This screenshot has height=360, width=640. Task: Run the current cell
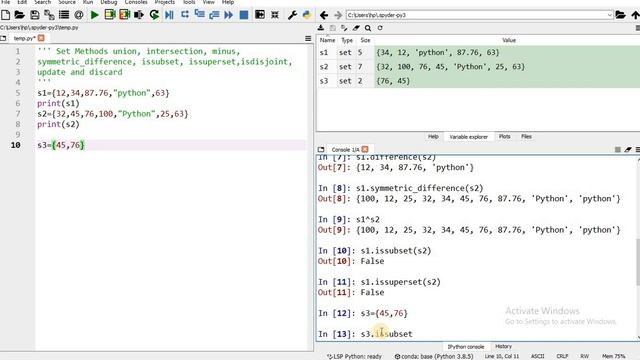tap(109, 15)
